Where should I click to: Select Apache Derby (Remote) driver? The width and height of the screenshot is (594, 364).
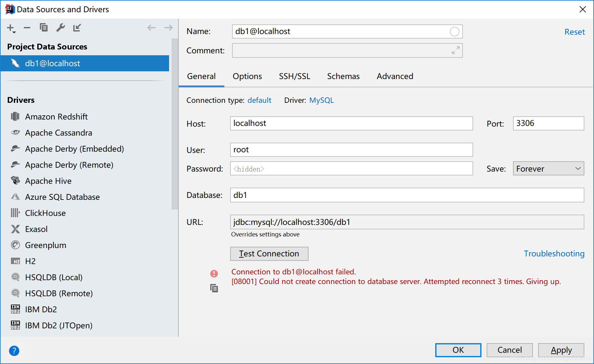pos(85,165)
